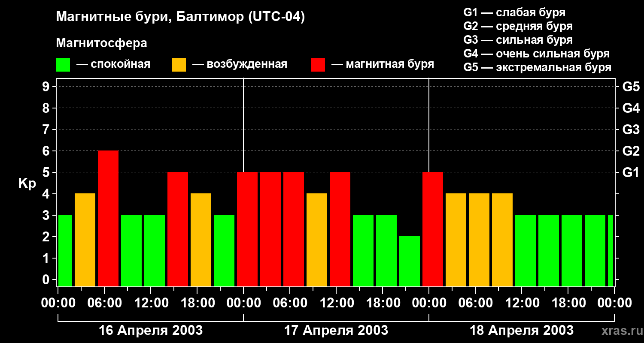Screen dimensions: 644x343
Task: Click the 'Kp' axis label
Action: 27,183
